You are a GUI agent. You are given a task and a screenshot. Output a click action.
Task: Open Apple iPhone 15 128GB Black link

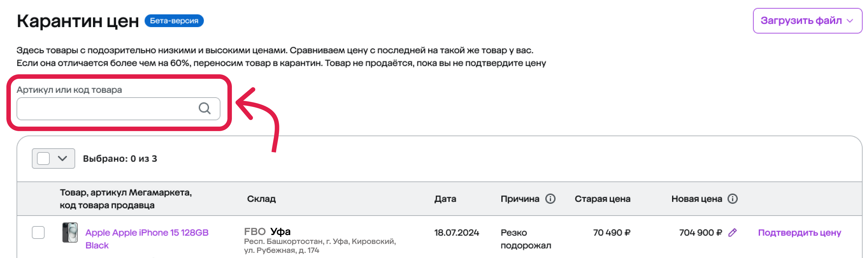pos(147,239)
